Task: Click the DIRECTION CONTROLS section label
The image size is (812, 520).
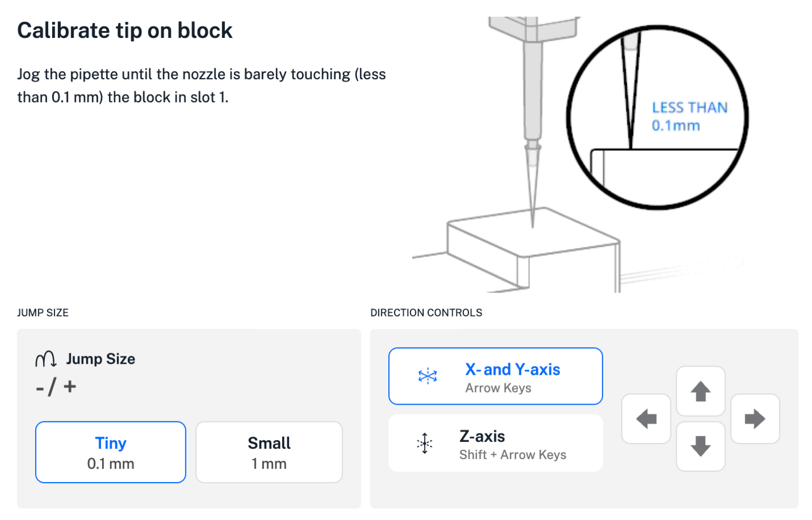Action: click(x=427, y=313)
